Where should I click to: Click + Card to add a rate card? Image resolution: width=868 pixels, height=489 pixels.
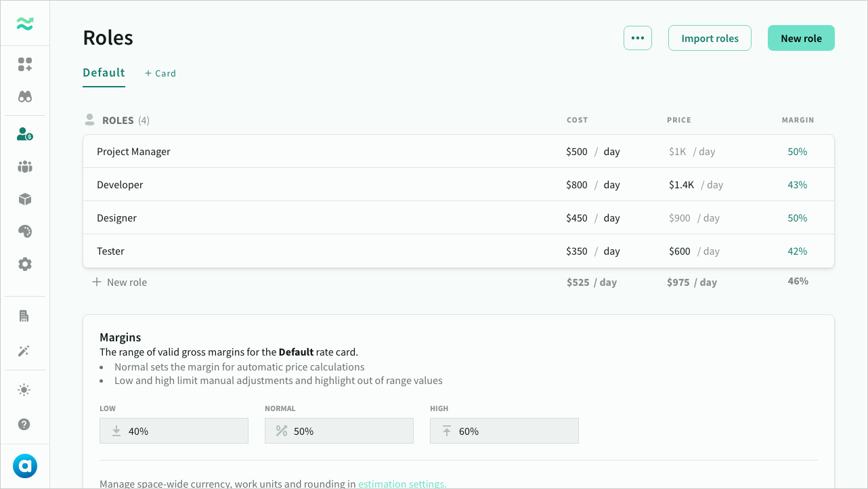tap(160, 72)
